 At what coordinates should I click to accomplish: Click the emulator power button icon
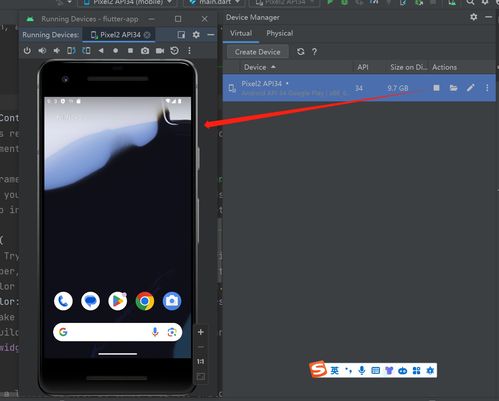(27, 51)
